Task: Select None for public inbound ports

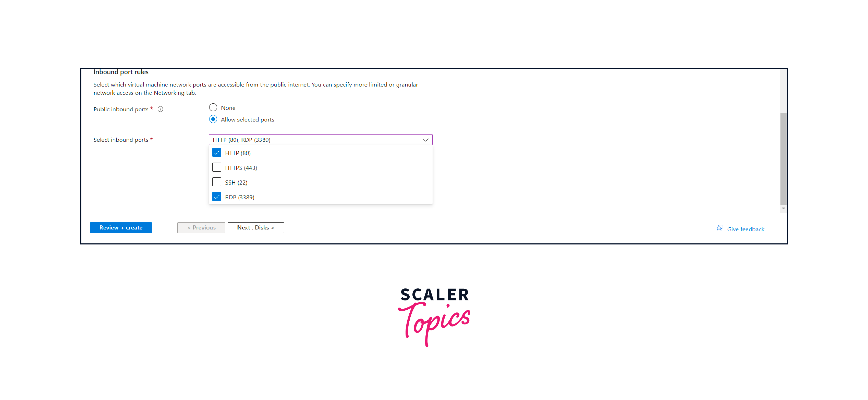Action: [x=213, y=107]
